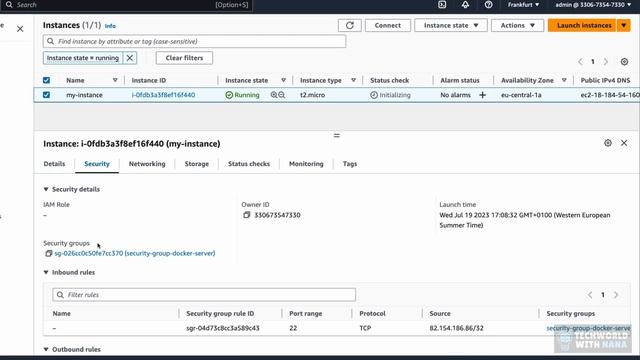Collapse the Security details section
Image resolution: width=640 pixels, height=360 pixels.
46,189
